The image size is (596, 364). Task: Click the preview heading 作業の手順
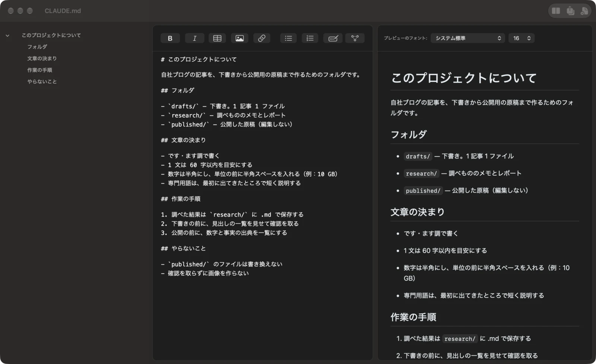click(x=413, y=317)
